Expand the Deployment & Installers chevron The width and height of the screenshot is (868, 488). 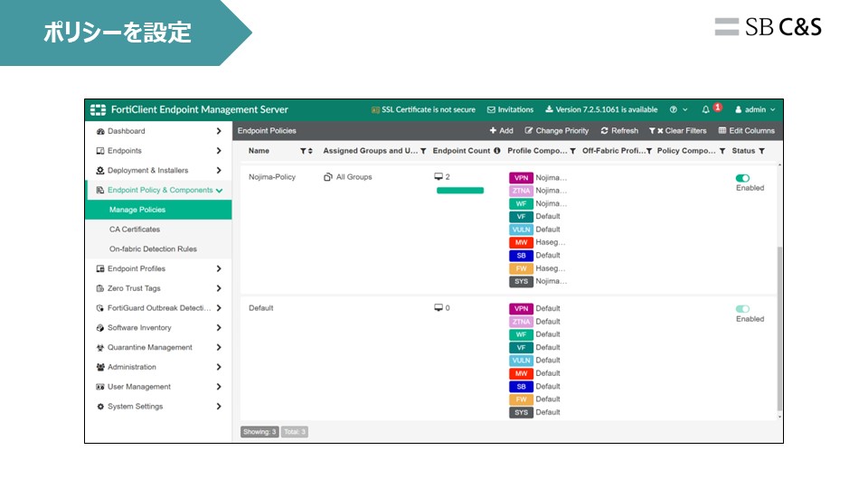(219, 171)
